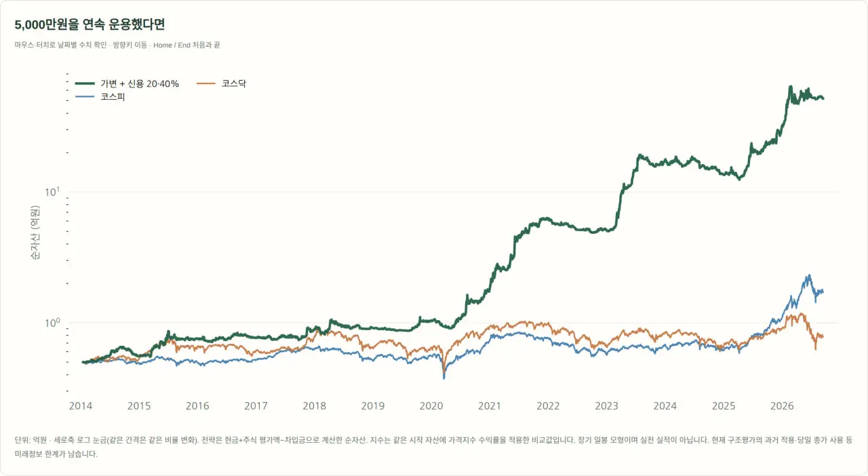Select the 2014 x-axis tick label

[81, 406]
